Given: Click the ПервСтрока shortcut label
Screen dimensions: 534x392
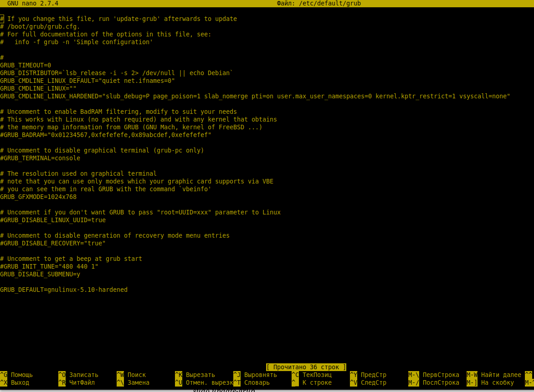Looking at the screenshot, I should (x=441, y=375).
